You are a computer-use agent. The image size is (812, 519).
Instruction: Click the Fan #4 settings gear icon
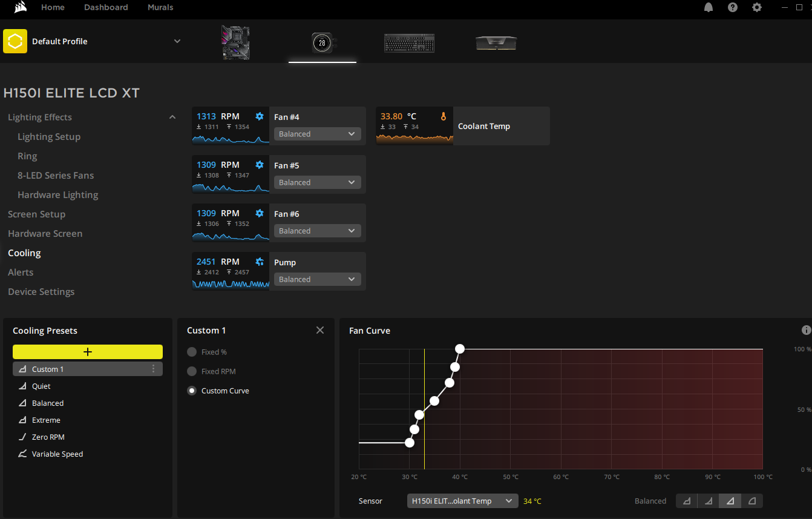(260, 116)
